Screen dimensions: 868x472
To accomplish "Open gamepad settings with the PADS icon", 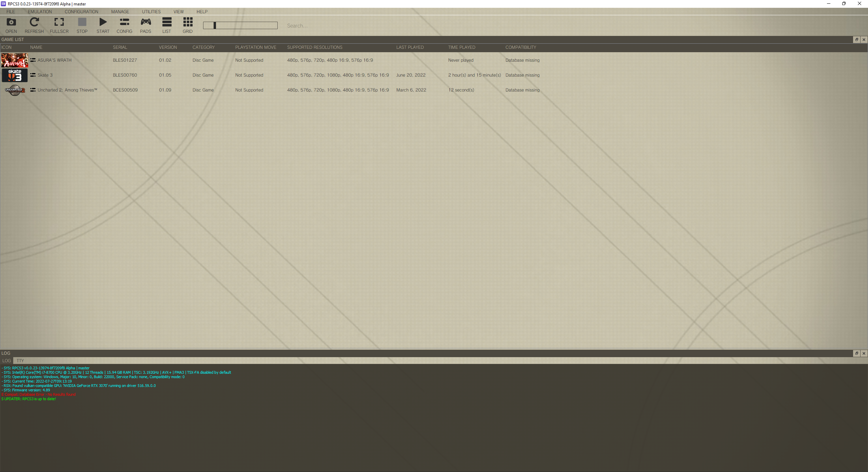I will 145,25.
